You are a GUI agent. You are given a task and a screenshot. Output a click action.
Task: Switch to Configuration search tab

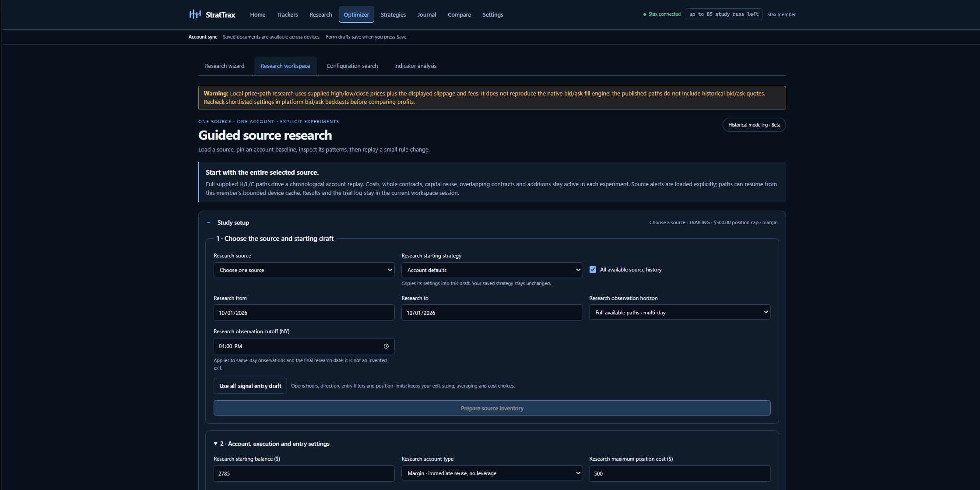coord(352,66)
